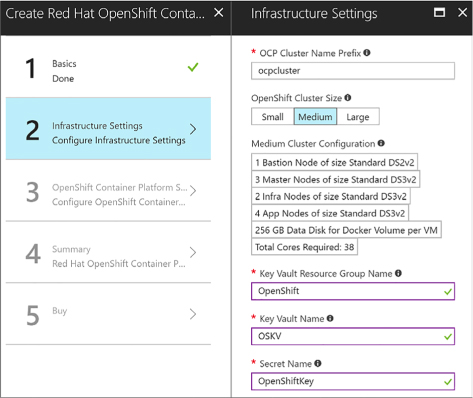
Task: Show info tooltip for Secret Name
Action: 318,363
